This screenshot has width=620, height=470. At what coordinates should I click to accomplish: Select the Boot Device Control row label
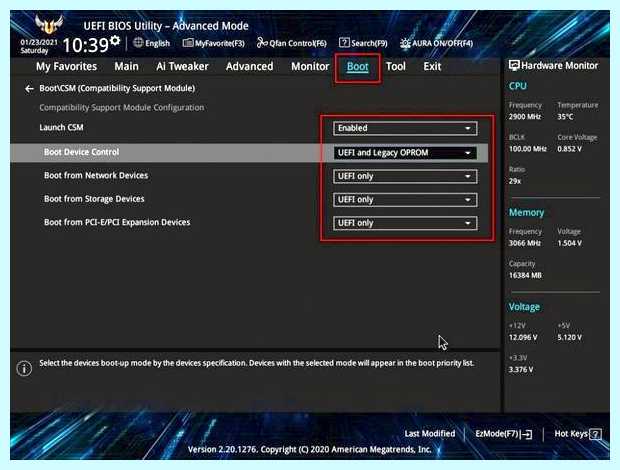(81, 152)
